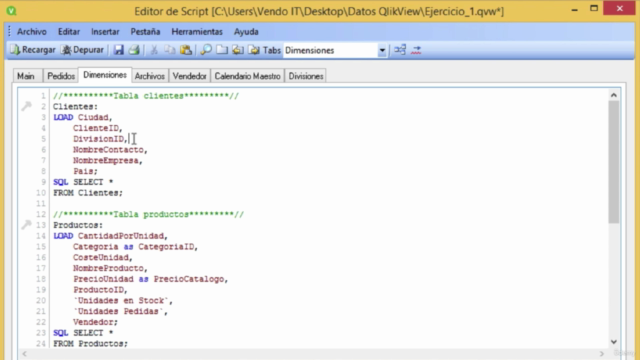This screenshot has width=640, height=360.
Task: Switch to the Divisiones tab
Action: click(306, 76)
